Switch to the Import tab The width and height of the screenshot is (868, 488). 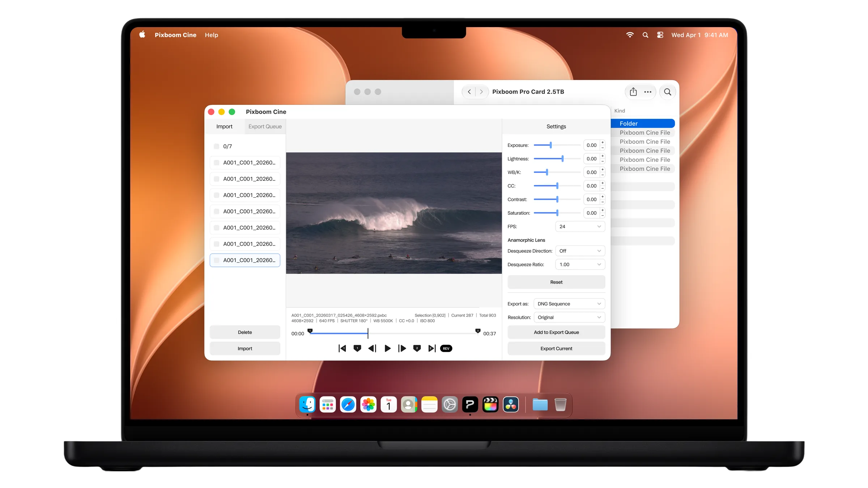pos(224,127)
